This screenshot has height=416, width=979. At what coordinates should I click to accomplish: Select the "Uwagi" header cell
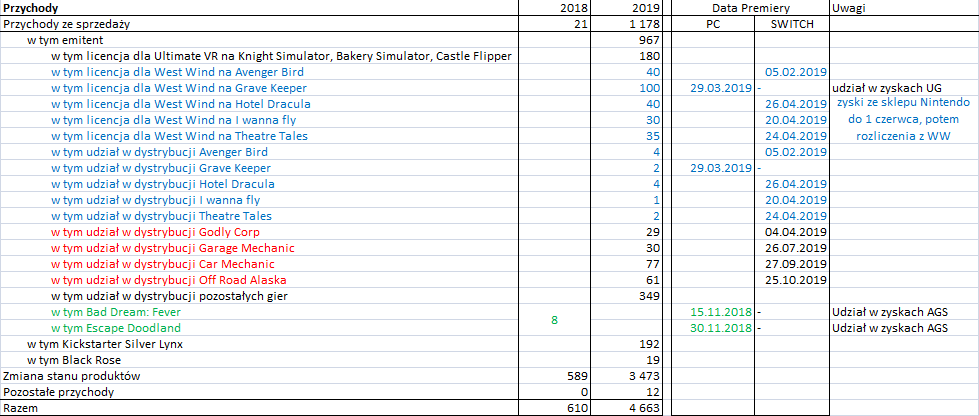pyautogui.click(x=847, y=8)
